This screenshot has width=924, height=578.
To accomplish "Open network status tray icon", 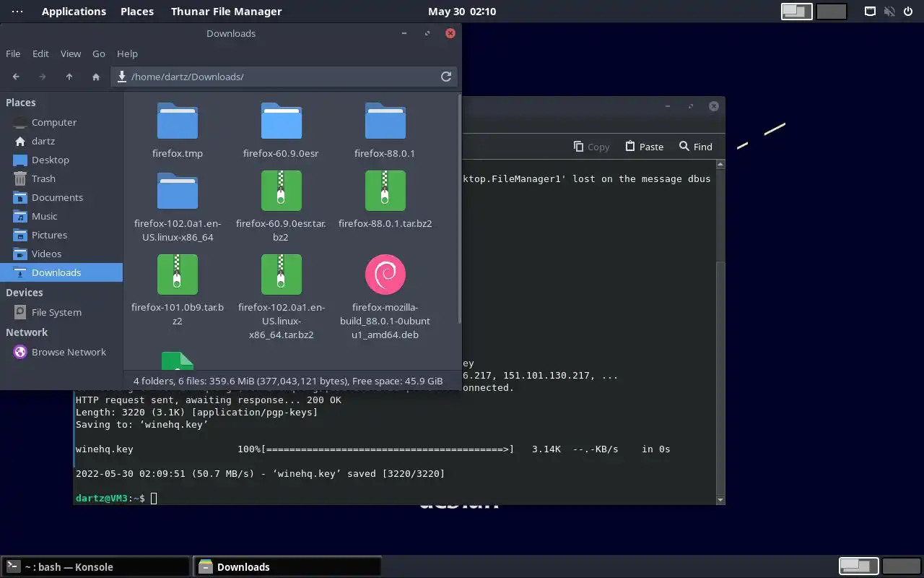I will (871, 12).
